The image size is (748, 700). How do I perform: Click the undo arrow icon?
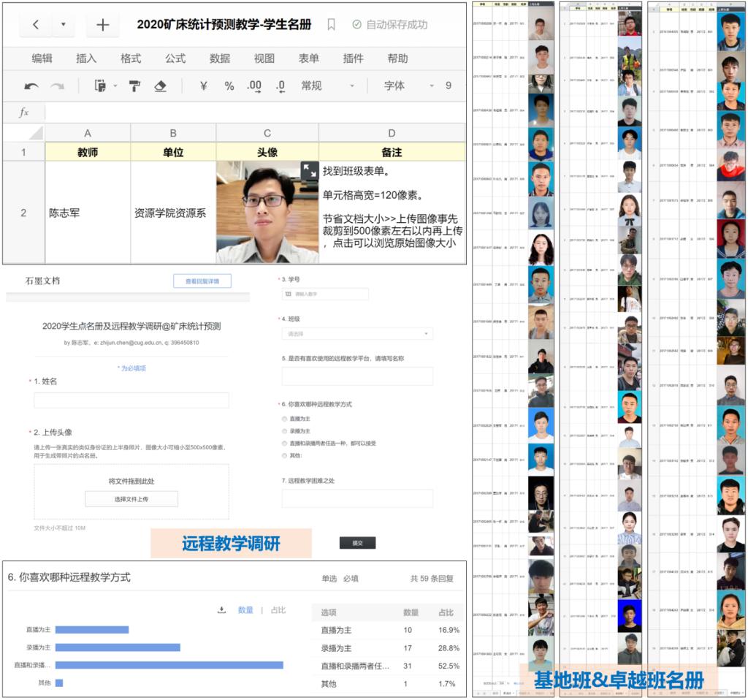[31, 86]
